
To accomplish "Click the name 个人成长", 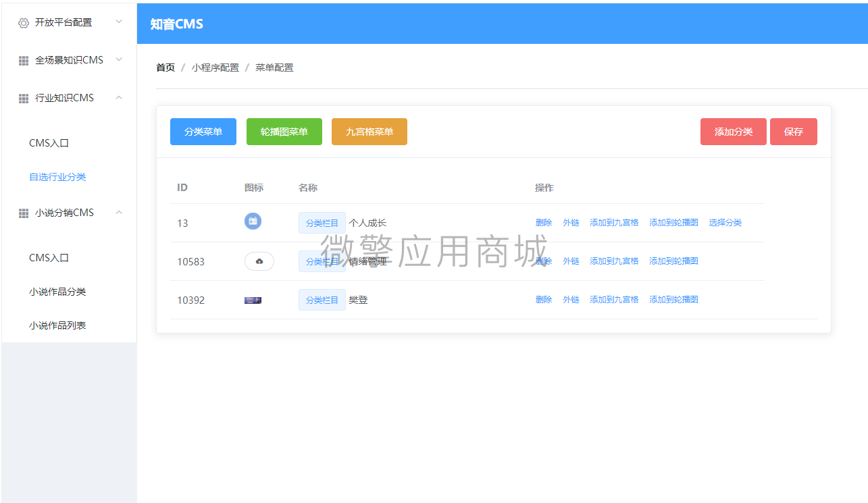I will coord(367,223).
